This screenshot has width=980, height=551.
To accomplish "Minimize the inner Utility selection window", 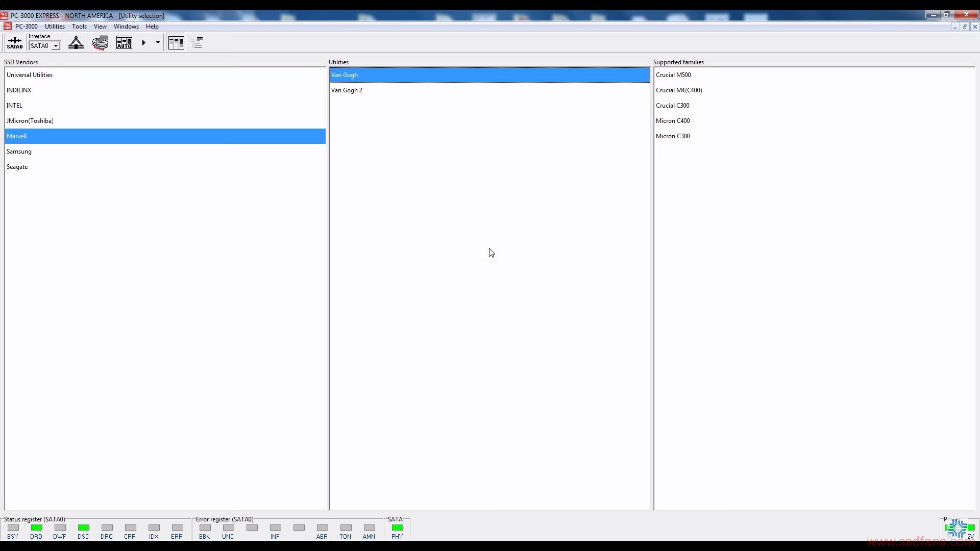I will 954,27.
